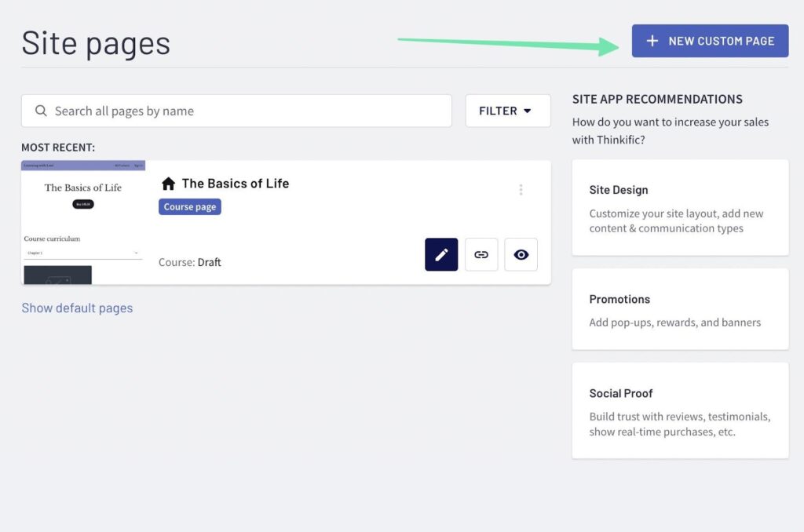Click the magnifier search icon
Image resolution: width=804 pixels, height=532 pixels.
[42, 111]
